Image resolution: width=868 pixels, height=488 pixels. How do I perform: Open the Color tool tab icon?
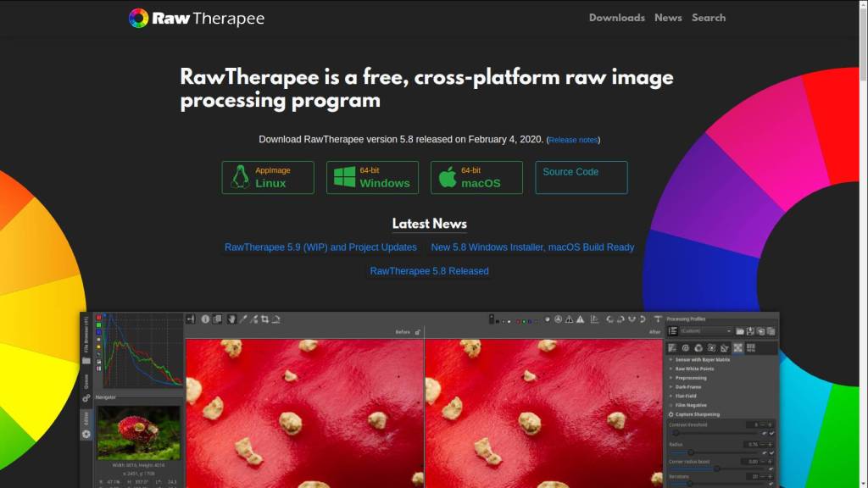(698, 348)
